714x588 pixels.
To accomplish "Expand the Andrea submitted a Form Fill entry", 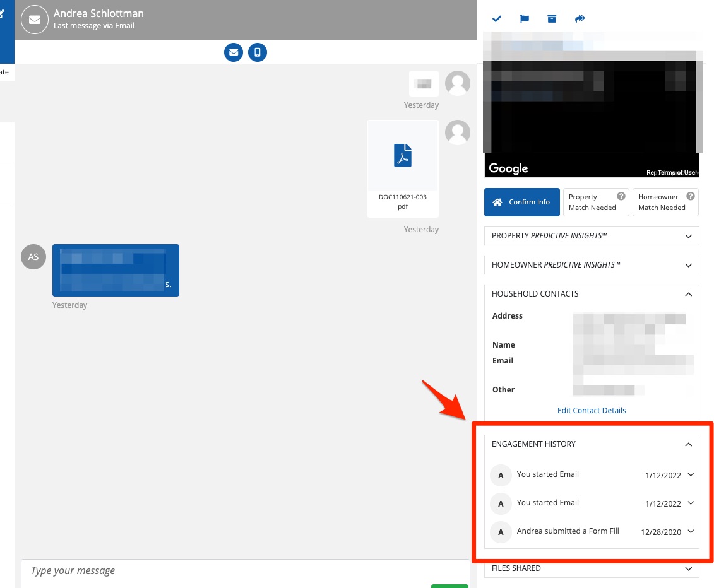I will click(x=691, y=532).
